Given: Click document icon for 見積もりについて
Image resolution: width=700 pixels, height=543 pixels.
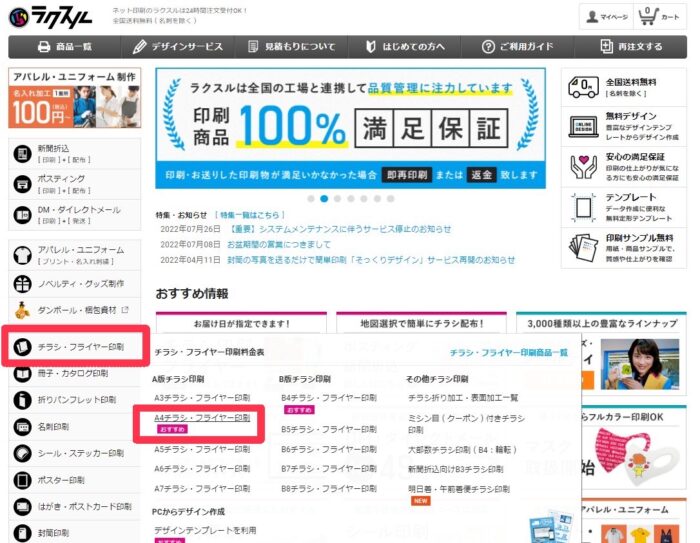Looking at the screenshot, I should 253,46.
